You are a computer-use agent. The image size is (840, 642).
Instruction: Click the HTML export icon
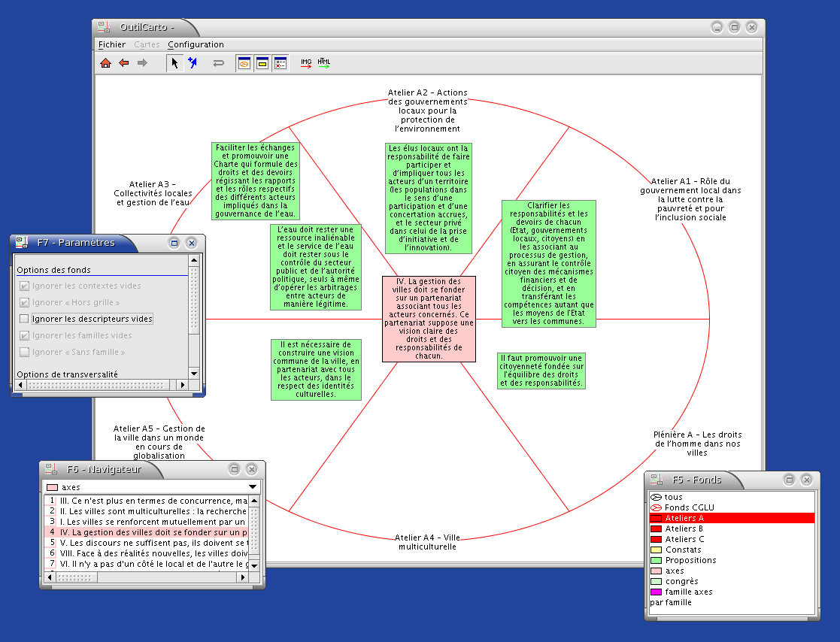(x=323, y=63)
